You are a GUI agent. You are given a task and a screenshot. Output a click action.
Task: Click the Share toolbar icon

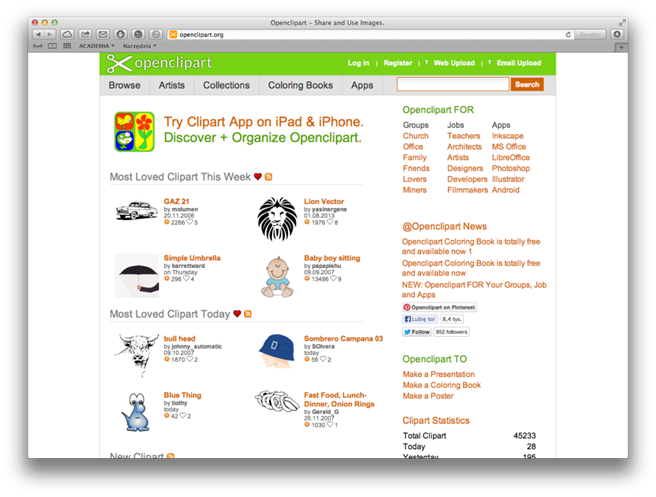(x=85, y=34)
